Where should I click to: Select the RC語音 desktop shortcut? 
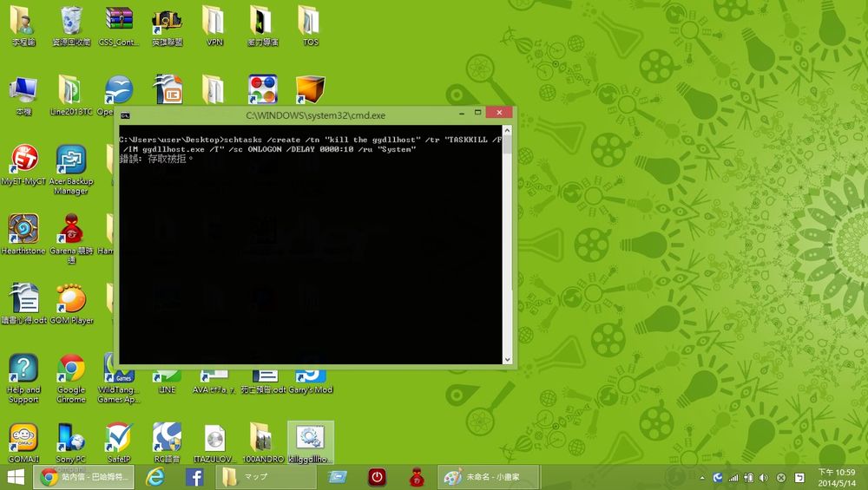click(x=167, y=443)
